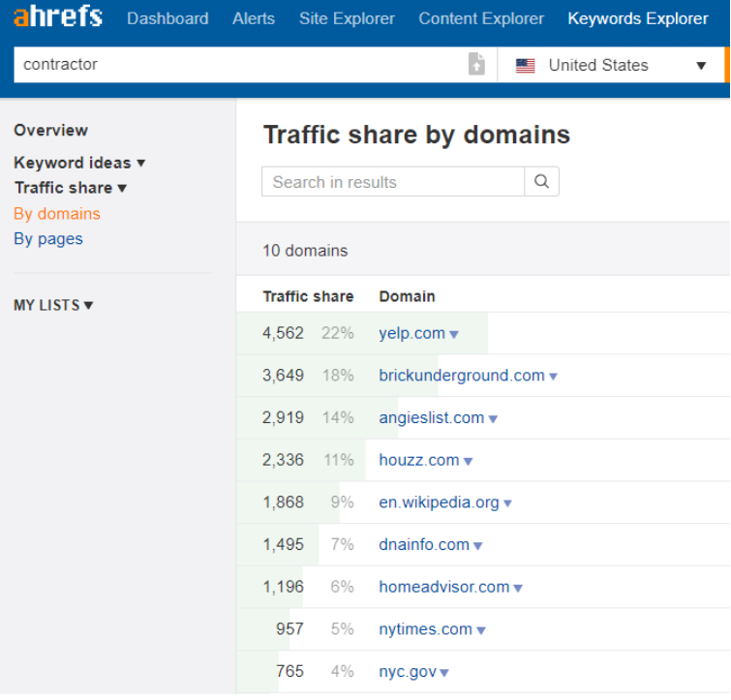Open the homeadvisor.com dropdown arrow

coord(517,588)
